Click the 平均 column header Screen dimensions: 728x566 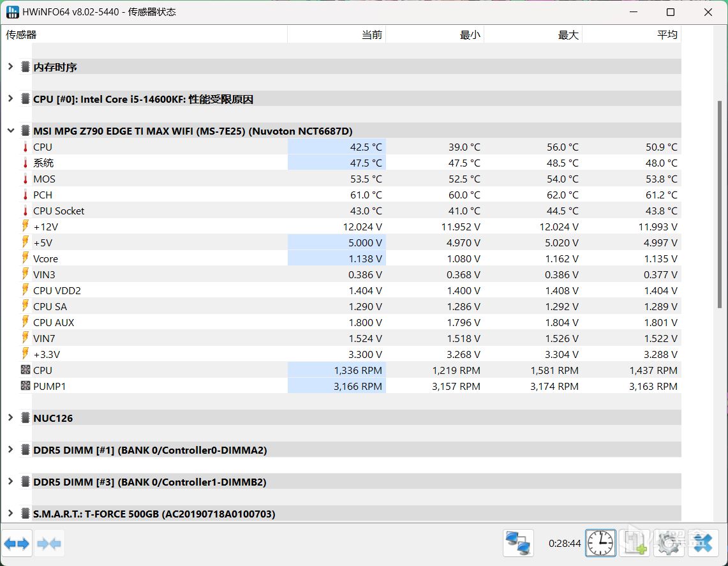click(x=632, y=34)
